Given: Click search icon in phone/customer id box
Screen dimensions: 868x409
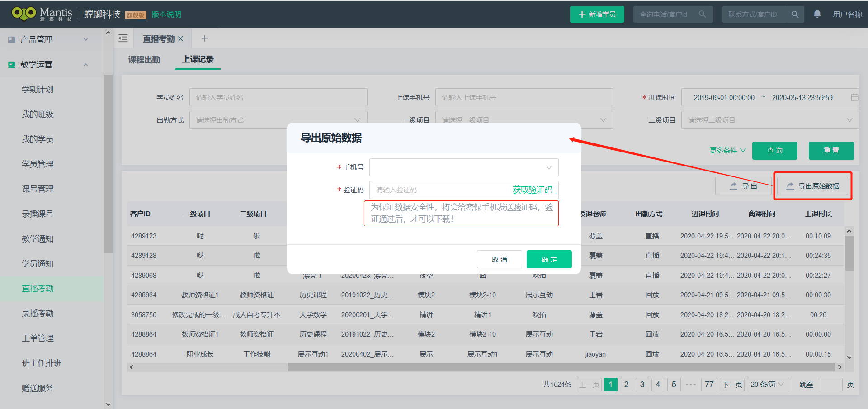Looking at the screenshot, I should [x=702, y=14].
